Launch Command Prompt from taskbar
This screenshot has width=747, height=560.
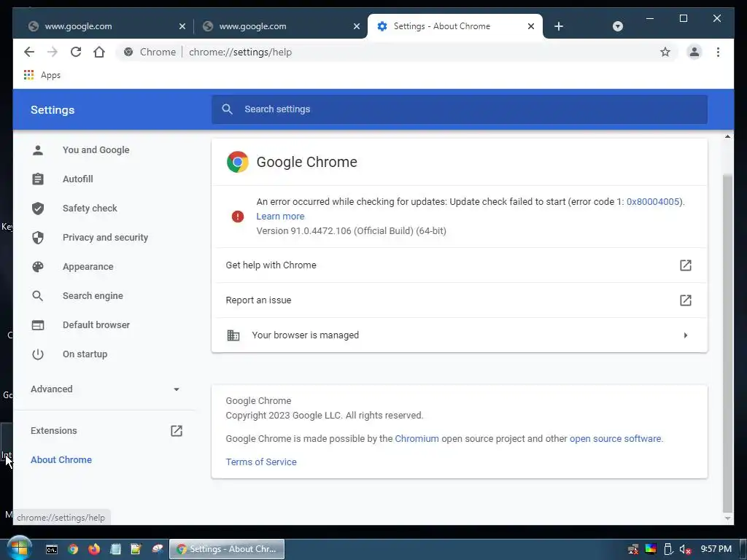(52, 549)
